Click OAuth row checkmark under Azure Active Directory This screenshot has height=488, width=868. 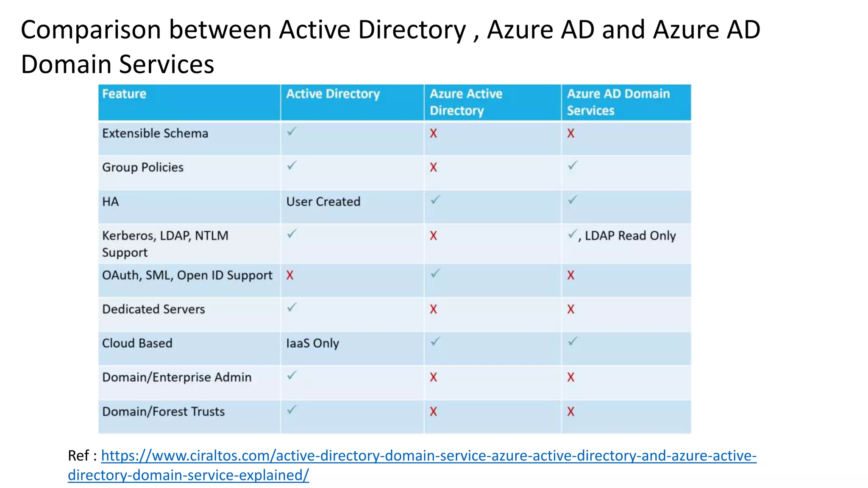coord(435,273)
